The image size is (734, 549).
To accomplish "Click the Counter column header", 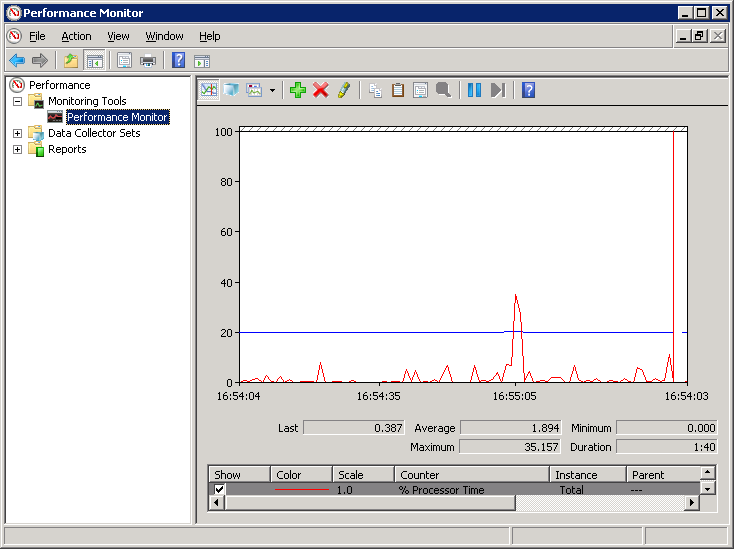I will [x=472, y=475].
